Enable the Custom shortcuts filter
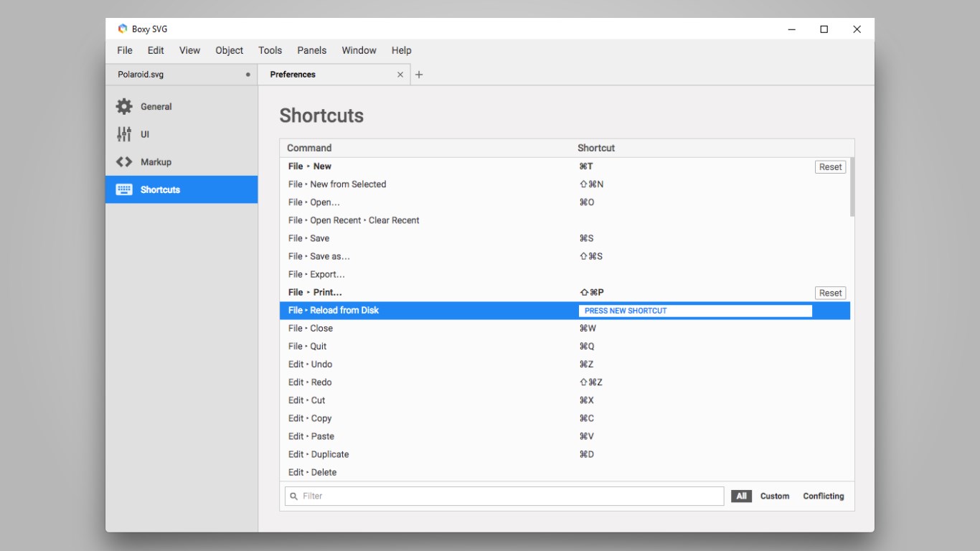Viewport: 980px width, 551px height. 775,496
